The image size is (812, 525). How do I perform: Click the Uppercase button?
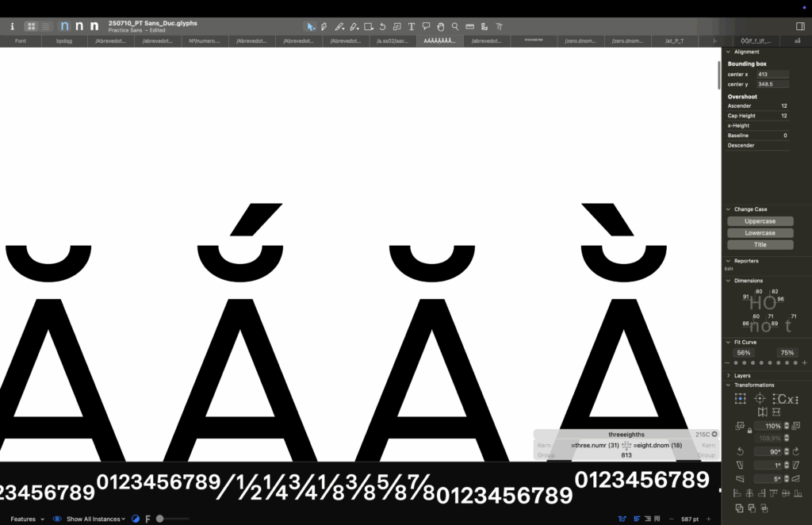pyautogui.click(x=760, y=221)
